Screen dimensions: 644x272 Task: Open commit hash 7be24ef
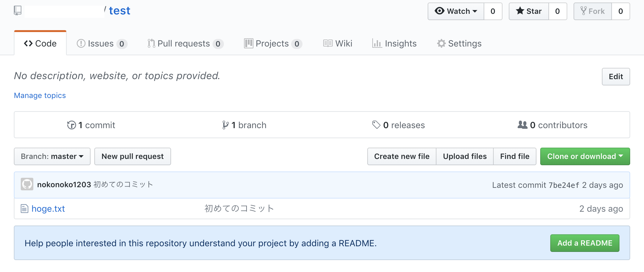564,185
